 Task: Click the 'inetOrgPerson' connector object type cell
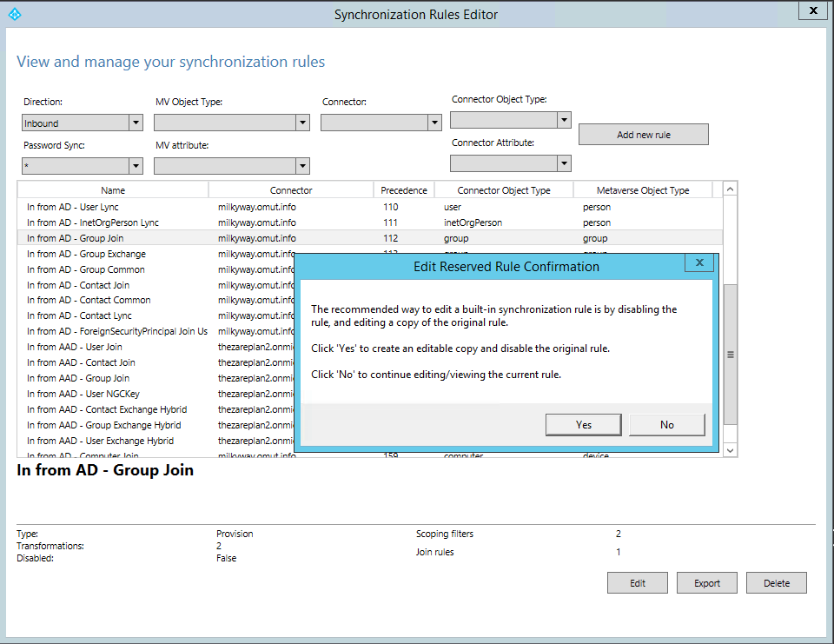(x=473, y=222)
